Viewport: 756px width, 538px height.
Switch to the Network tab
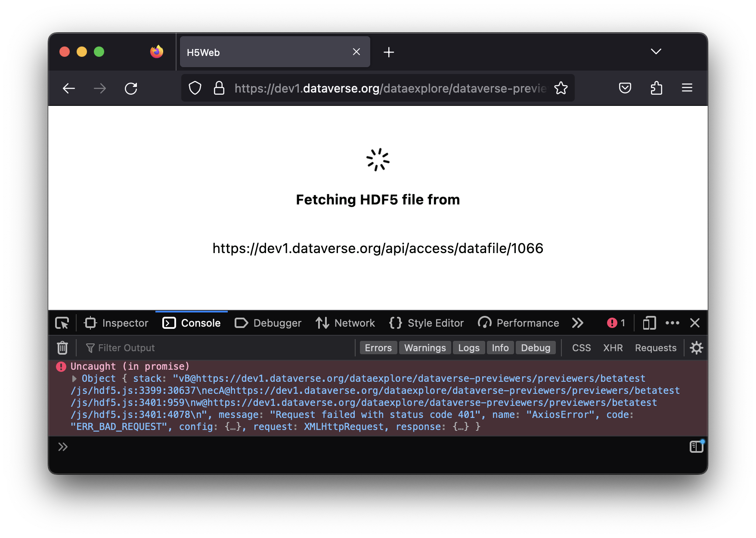coord(345,323)
